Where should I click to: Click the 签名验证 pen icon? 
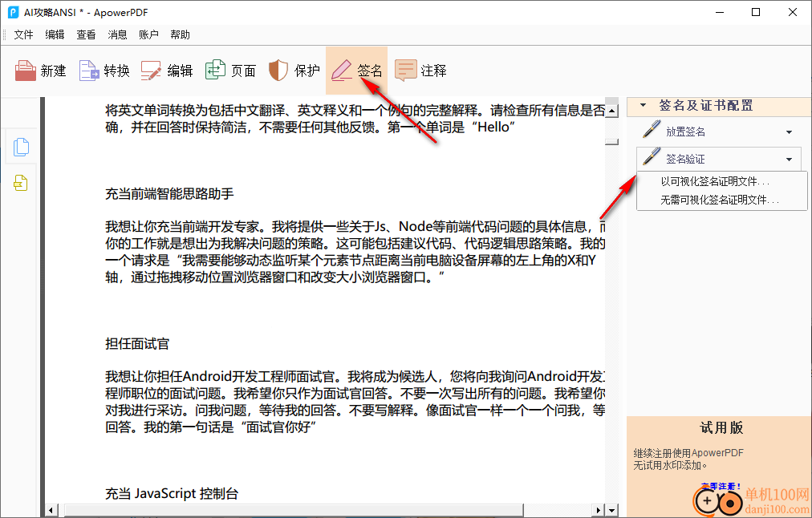(x=651, y=157)
